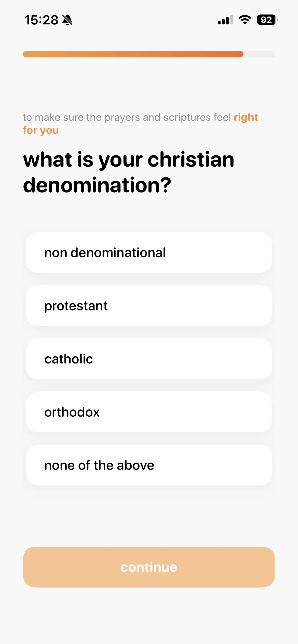The width and height of the screenshot is (298, 644).
Task: Tap the orange highlighted word 'right'
Action: 246,118
